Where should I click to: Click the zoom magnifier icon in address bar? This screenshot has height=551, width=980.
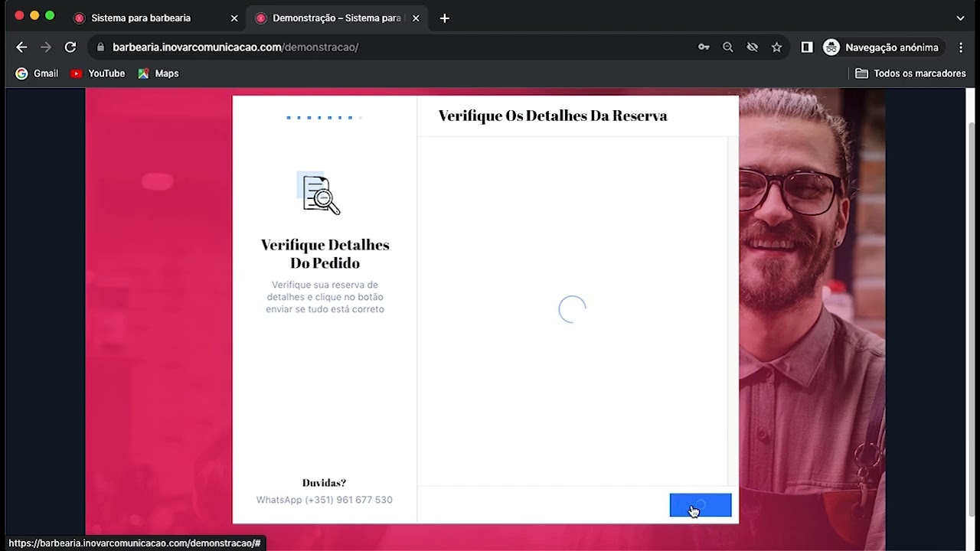click(x=728, y=47)
